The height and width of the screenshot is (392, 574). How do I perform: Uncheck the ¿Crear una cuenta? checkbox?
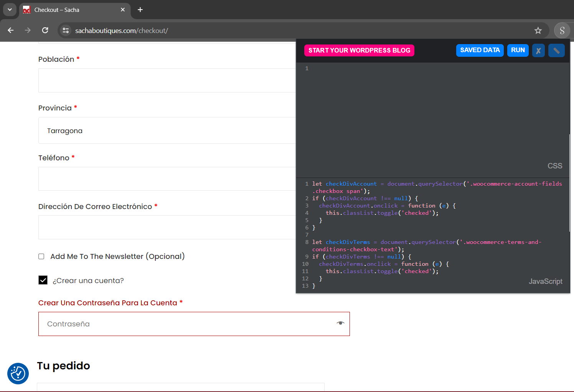pos(43,280)
